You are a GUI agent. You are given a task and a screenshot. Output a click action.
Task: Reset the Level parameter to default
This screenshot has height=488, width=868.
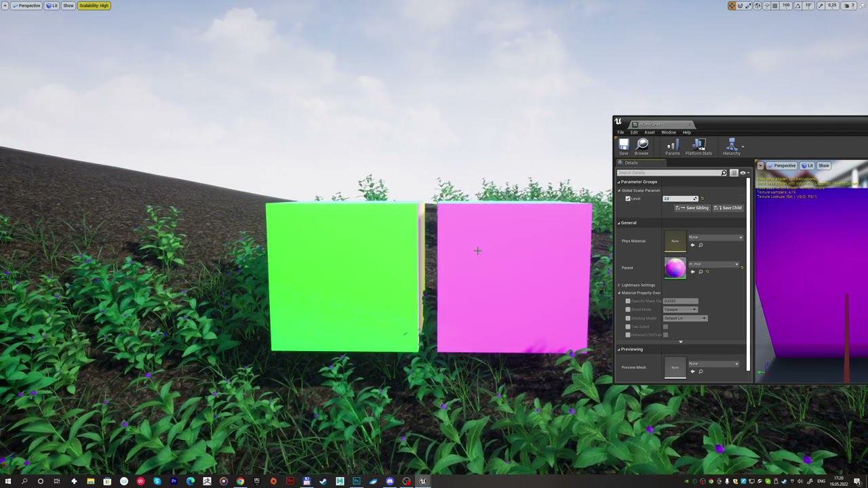703,199
